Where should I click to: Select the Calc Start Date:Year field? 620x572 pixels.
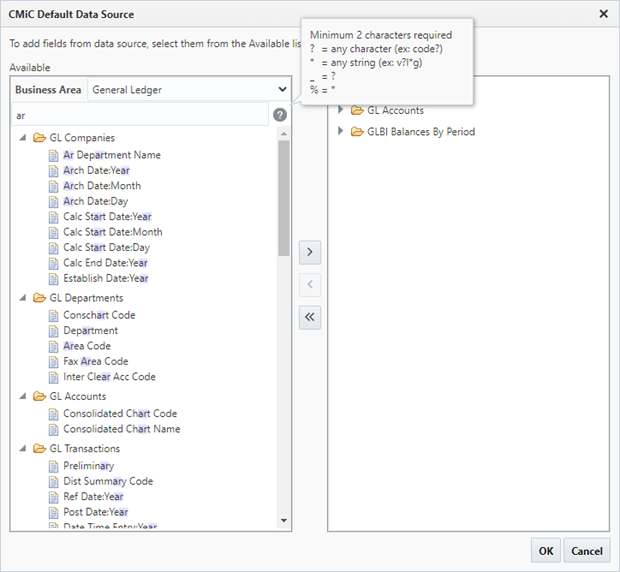click(107, 217)
